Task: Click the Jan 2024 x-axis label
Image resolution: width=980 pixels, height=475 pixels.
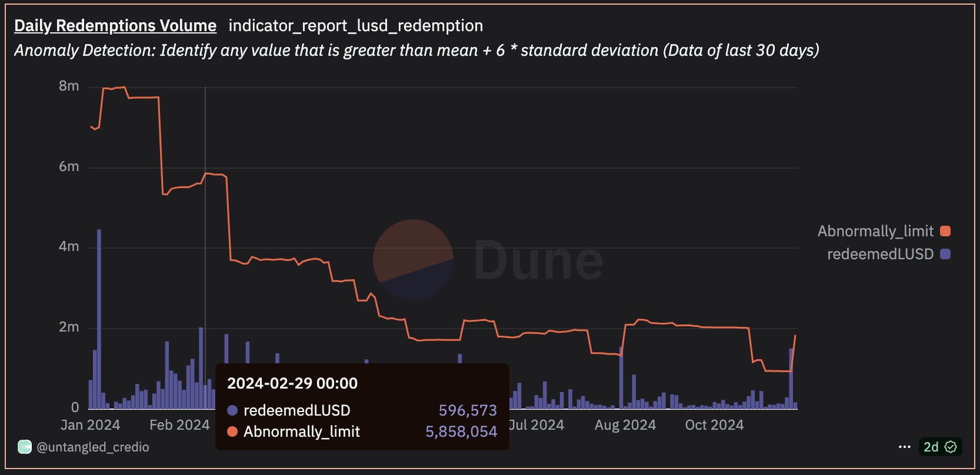Action: click(90, 425)
